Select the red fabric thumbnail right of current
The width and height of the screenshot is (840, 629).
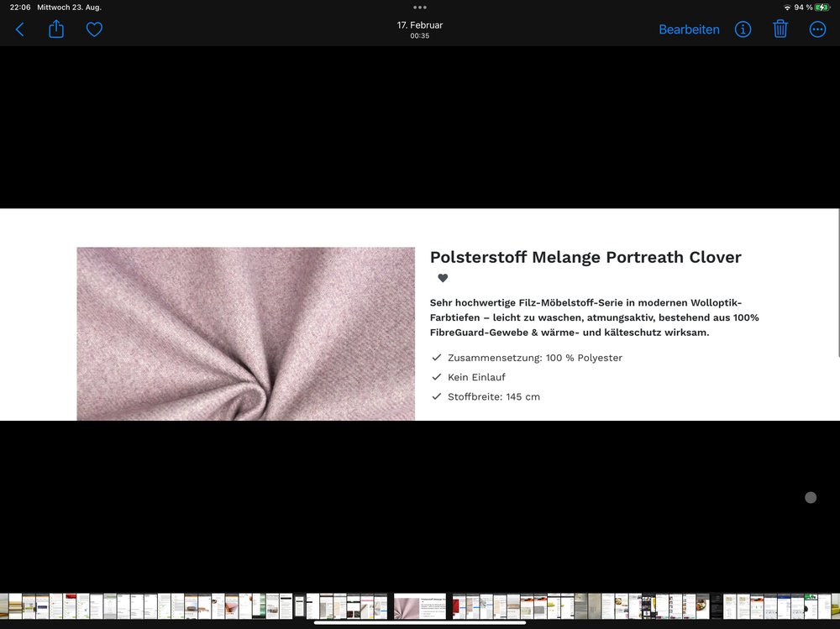pyautogui.click(x=459, y=606)
